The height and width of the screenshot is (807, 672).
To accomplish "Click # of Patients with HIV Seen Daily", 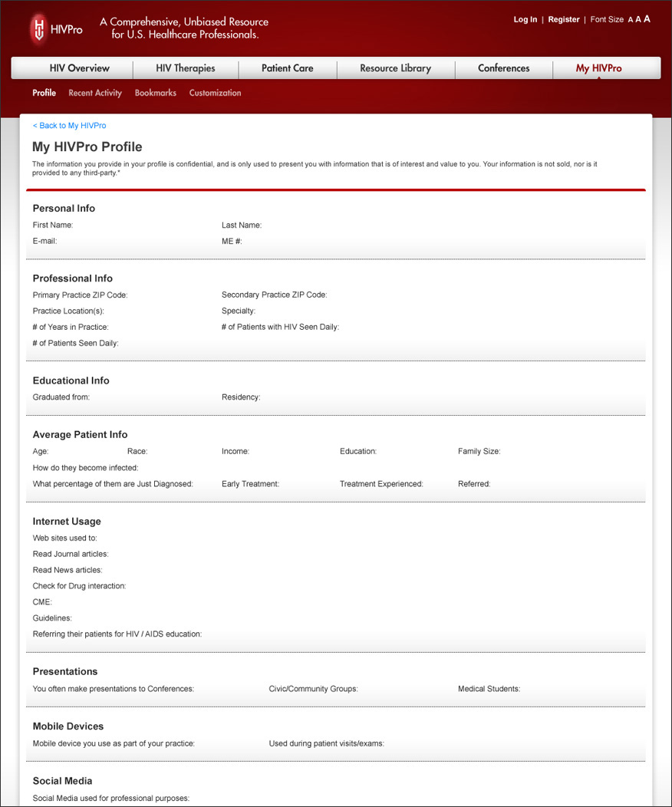I will pyautogui.click(x=281, y=327).
